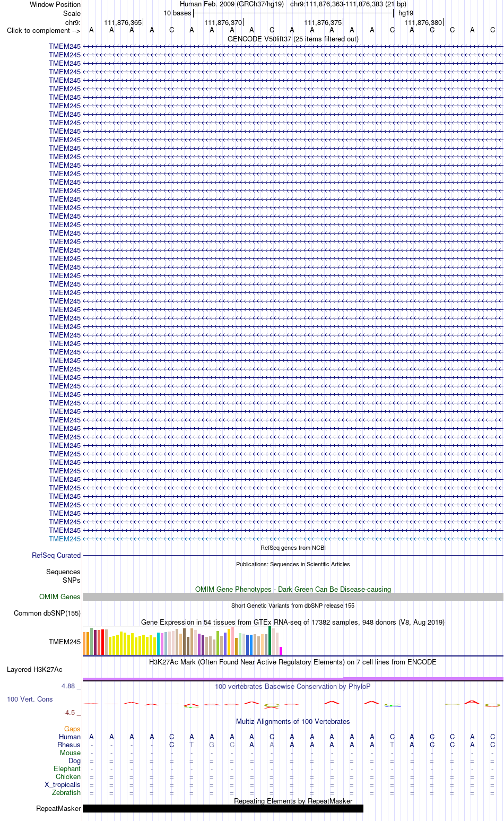Viewport: 504px width, 821px height.
Task: Click the 111,876,380 ruler position
Action: [423, 22]
